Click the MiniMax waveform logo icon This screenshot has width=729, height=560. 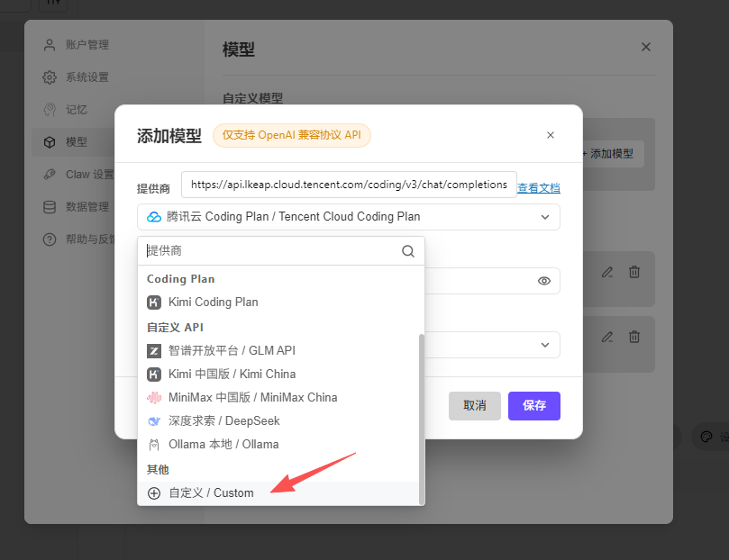point(154,398)
